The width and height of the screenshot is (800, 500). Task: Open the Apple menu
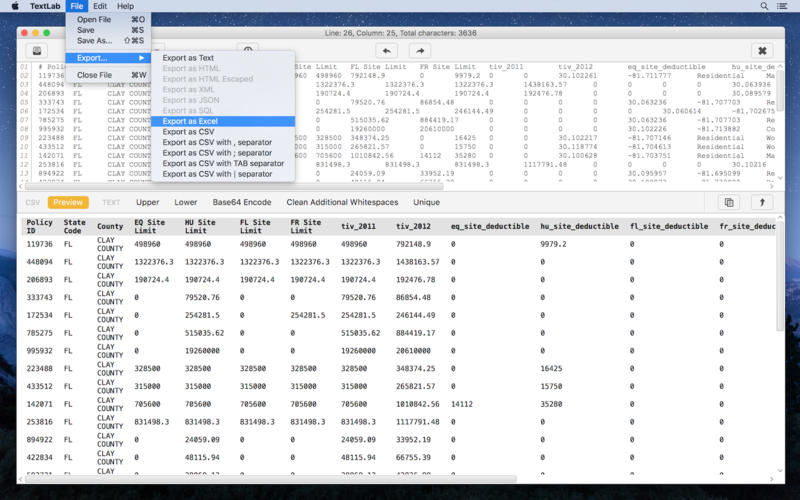point(15,6)
